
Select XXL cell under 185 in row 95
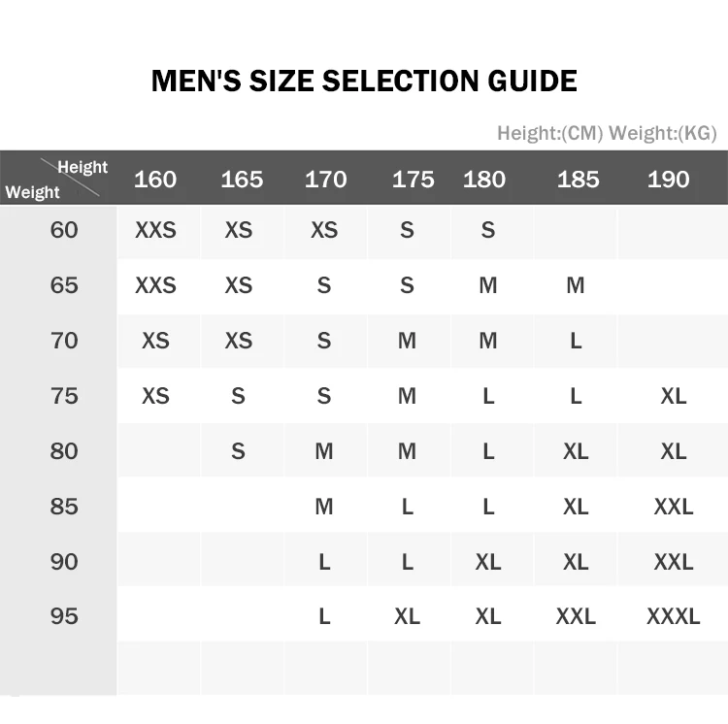pyautogui.click(x=576, y=616)
